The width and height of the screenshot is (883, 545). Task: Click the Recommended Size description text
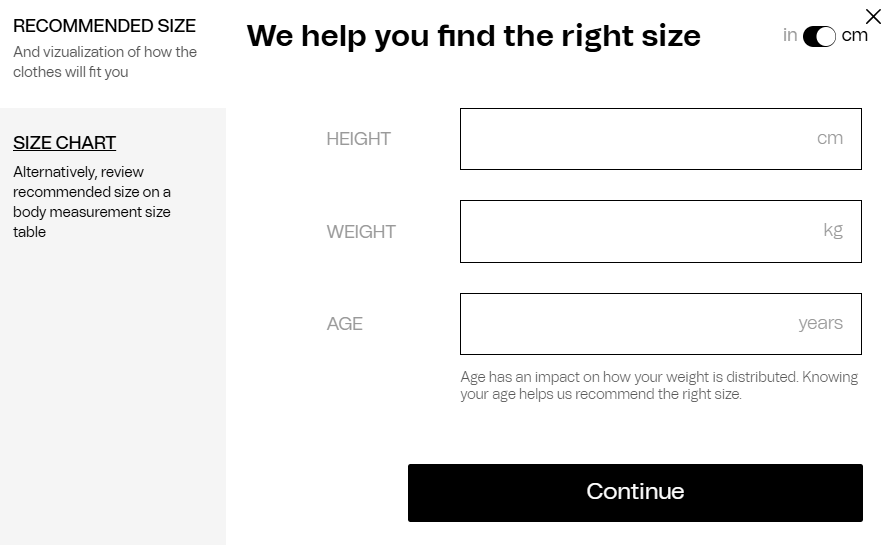coord(104,62)
